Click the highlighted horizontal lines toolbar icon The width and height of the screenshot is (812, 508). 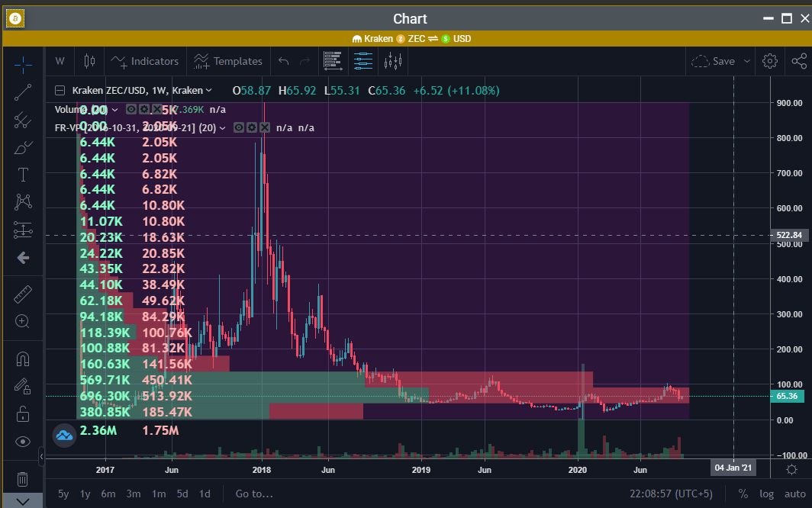click(363, 61)
